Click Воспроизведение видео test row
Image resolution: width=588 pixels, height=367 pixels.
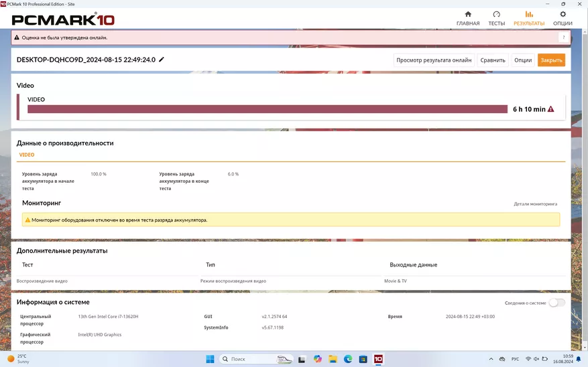[x=42, y=281]
